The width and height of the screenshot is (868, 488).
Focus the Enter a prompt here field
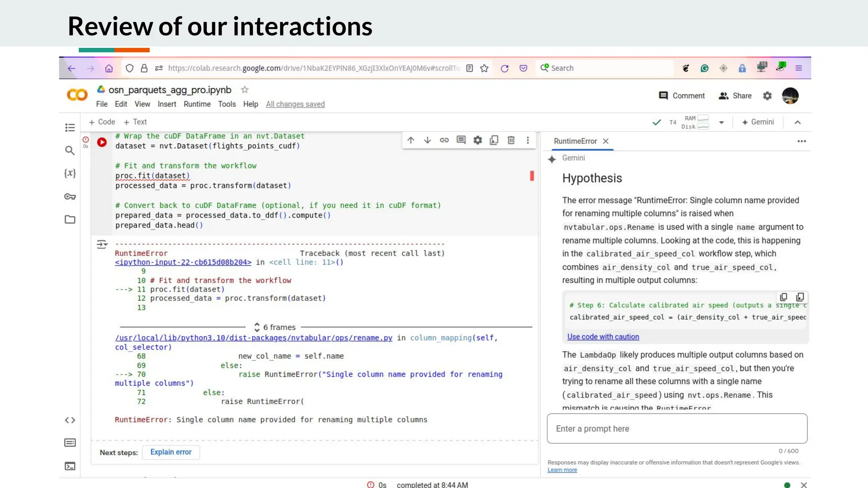(677, 429)
